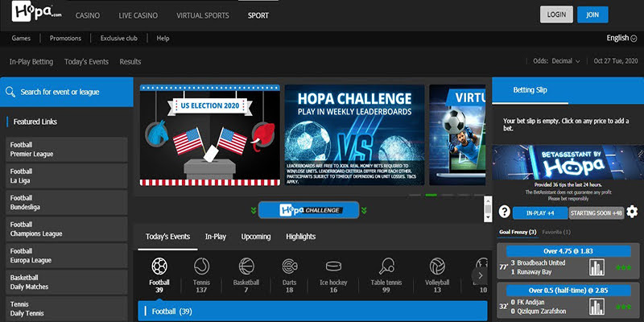Select the Tennis sport icon
Viewport: 644px width, 322px height.
pos(202,266)
